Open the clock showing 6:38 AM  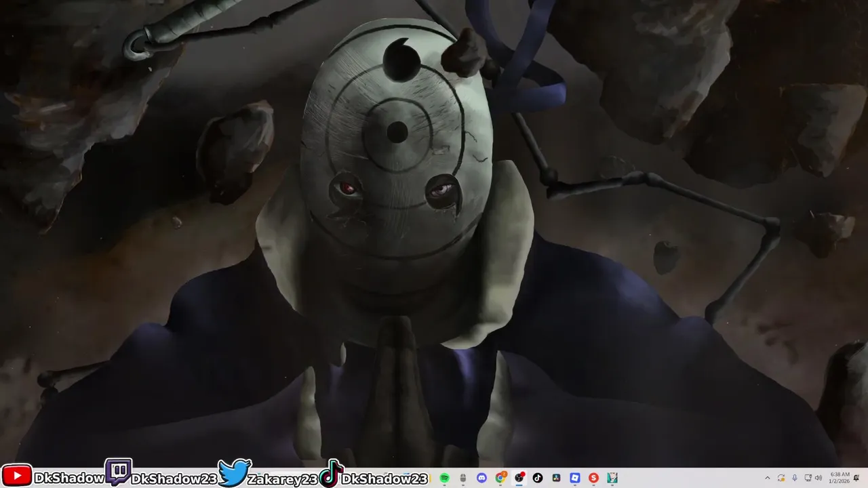(x=840, y=478)
